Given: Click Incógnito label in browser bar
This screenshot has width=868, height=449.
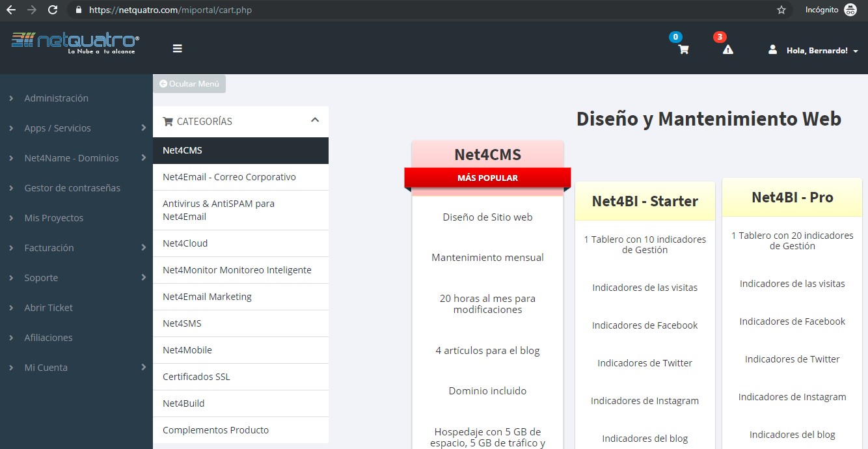Looking at the screenshot, I should pyautogui.click(x=822, y=10).
